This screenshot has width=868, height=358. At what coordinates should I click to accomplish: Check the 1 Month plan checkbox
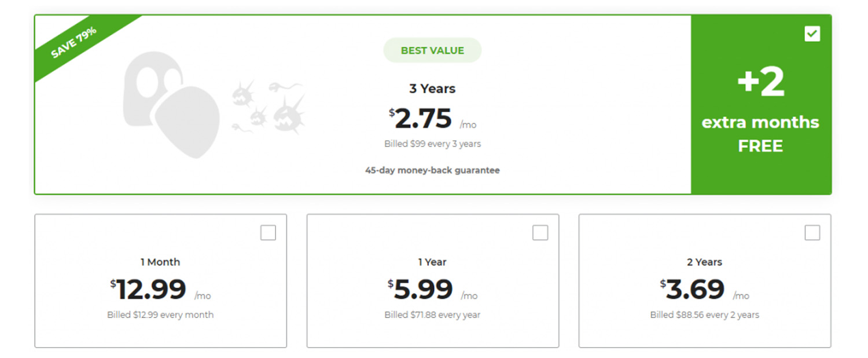(268, 233)
